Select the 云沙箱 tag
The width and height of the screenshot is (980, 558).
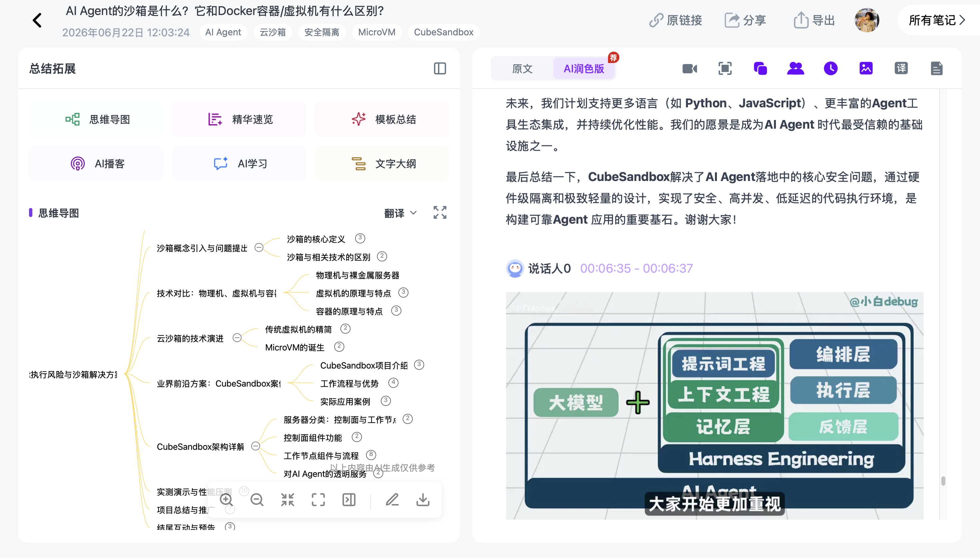pyautogui.click(x=272, y=32)
